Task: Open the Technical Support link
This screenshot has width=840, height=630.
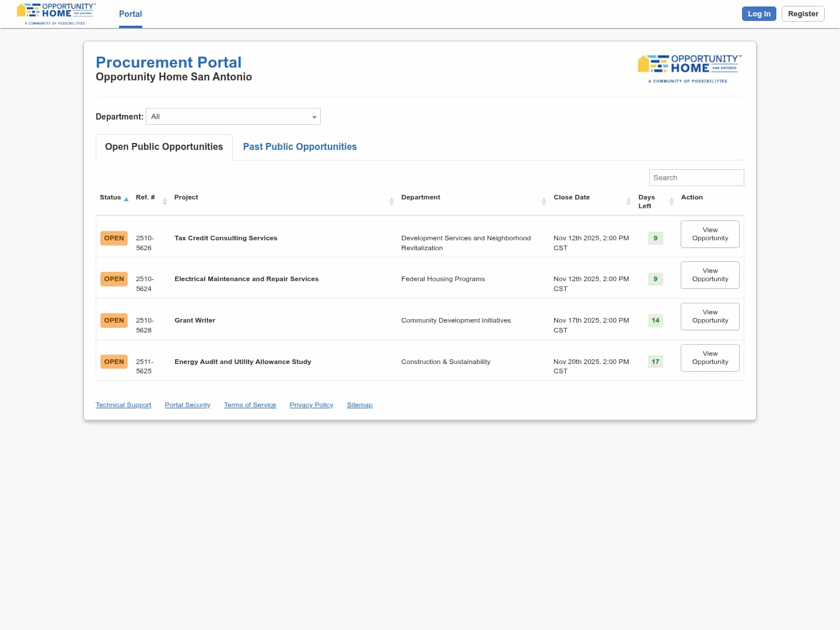Action: (123, 405)
